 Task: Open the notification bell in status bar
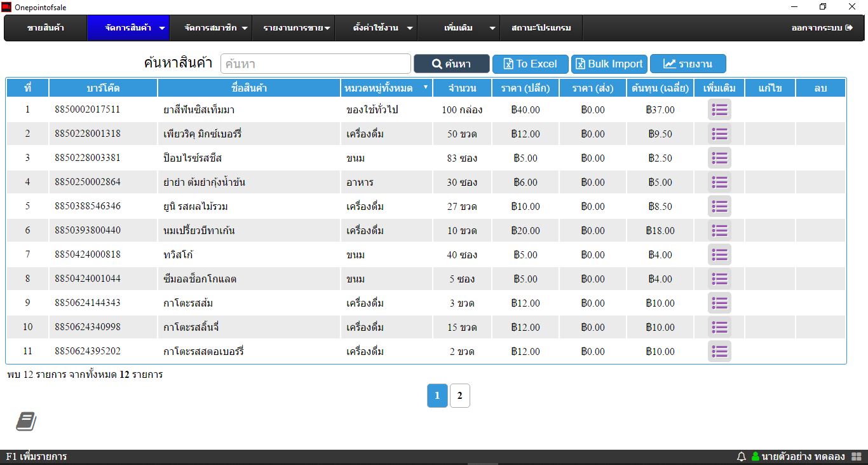click(741, 457)
